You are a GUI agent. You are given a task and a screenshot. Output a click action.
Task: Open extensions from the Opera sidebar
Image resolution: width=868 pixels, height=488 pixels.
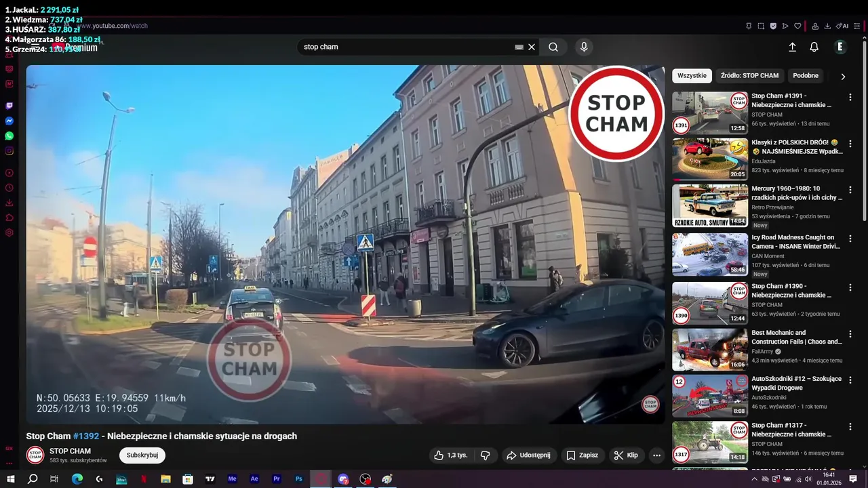click(9, 218)
